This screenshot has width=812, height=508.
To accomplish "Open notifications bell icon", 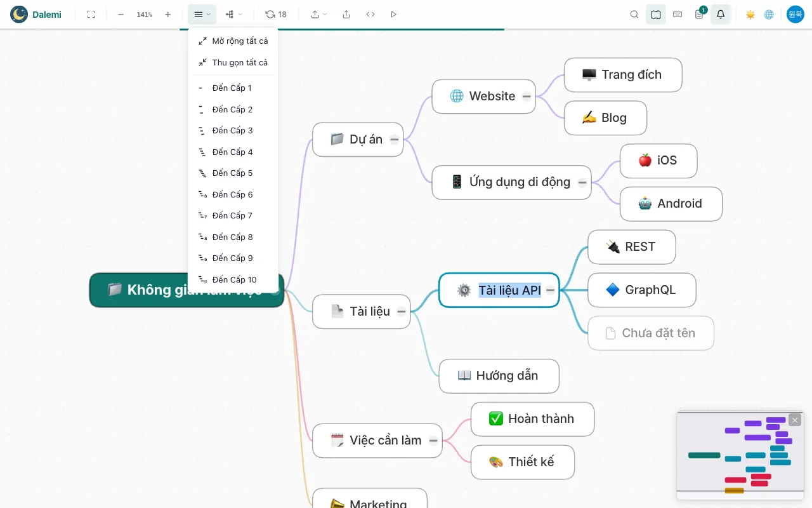I will 721,14.
